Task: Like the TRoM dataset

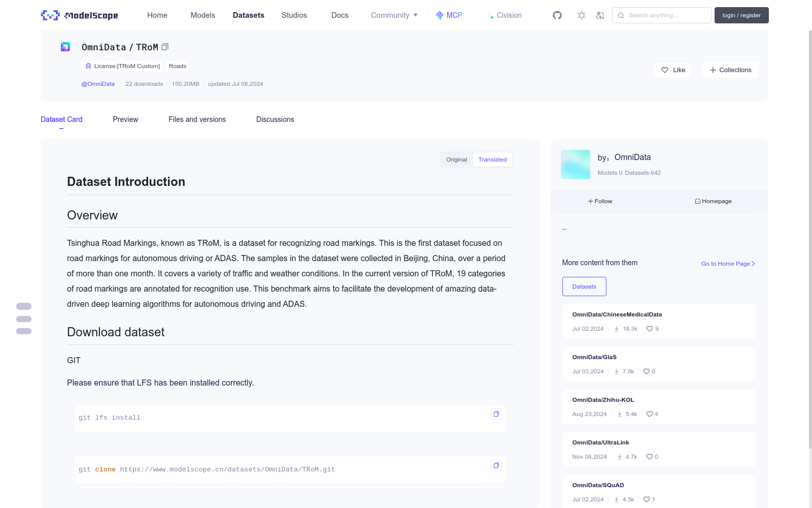Action: 673,70
